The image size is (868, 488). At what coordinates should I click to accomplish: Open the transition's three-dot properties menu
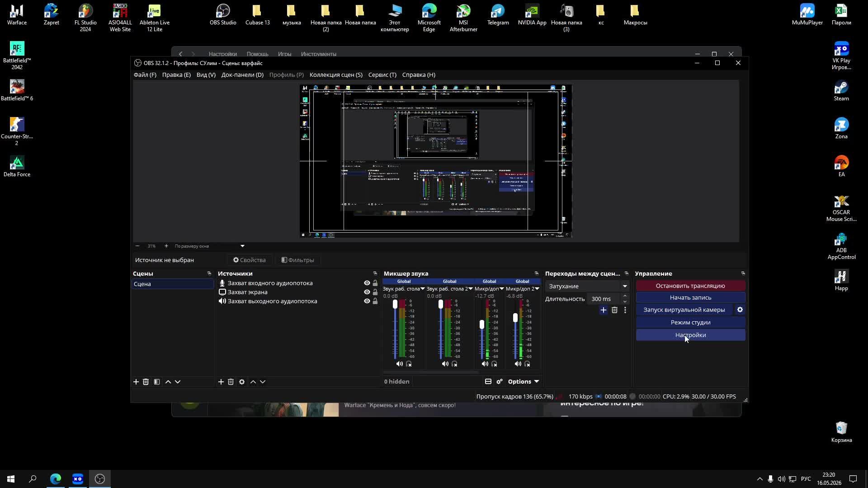625,310
